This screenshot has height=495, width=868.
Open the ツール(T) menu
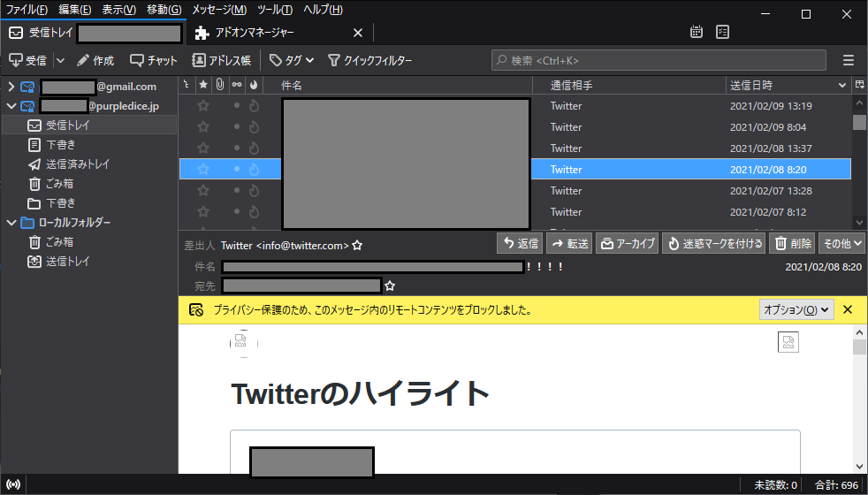275,10
